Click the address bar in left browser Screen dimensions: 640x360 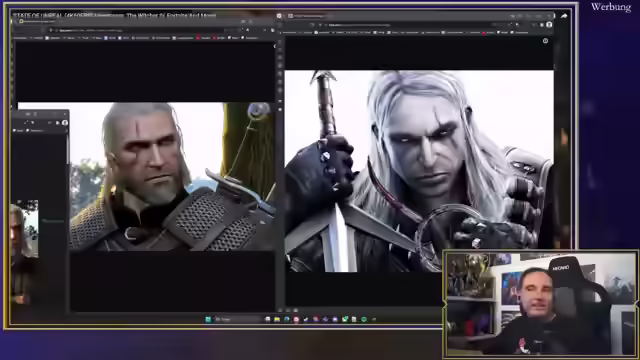[x=143, y=30]
